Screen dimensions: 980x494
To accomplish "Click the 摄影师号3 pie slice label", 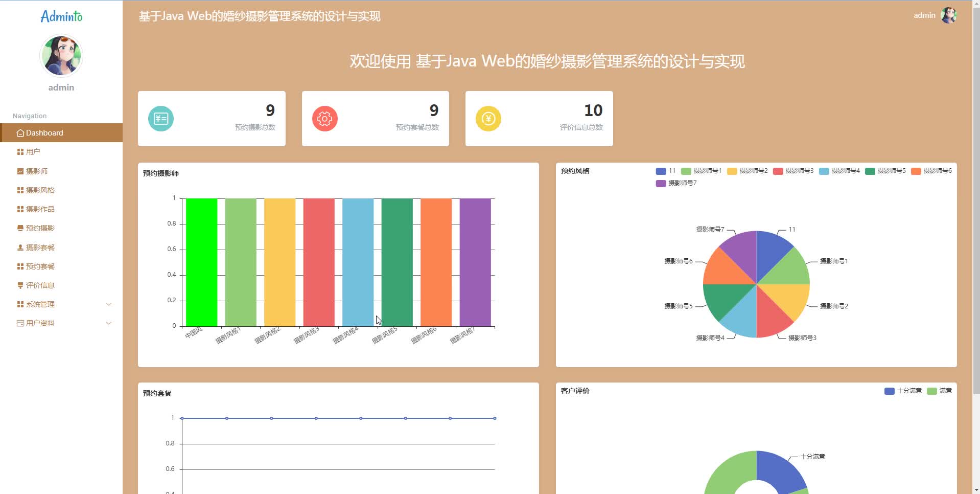I will [802, 338].
